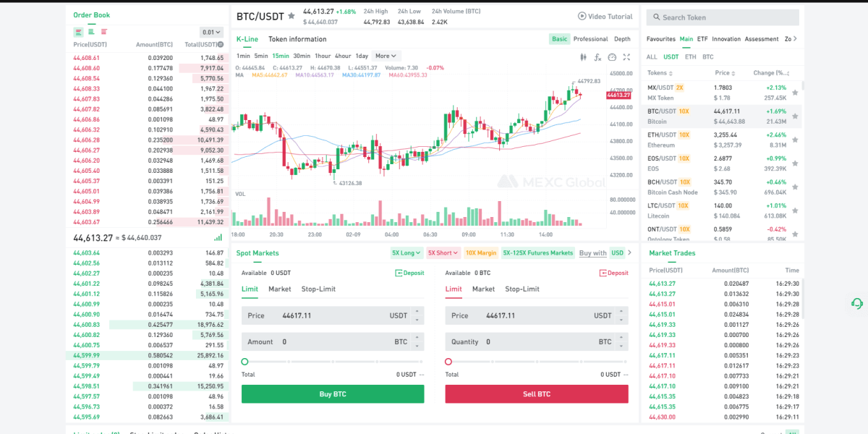Switch the sell panel to Stop-Limit order

tap(522, 289)
